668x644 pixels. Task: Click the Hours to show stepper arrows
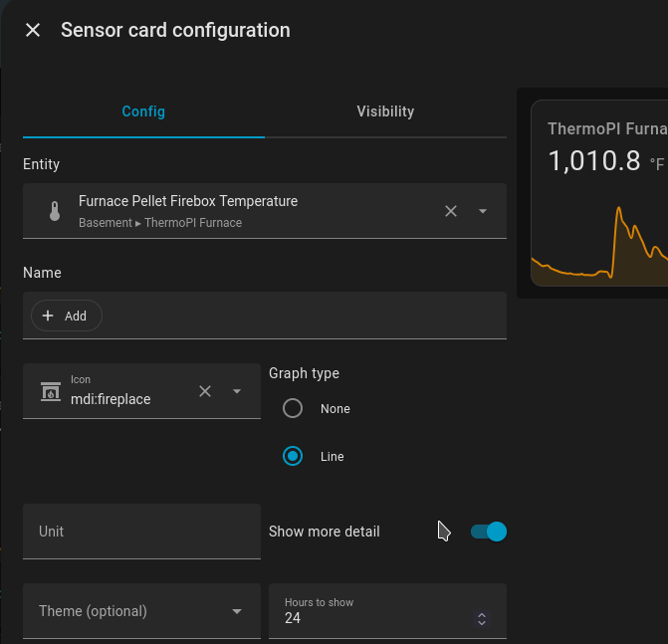pos(482,619)
